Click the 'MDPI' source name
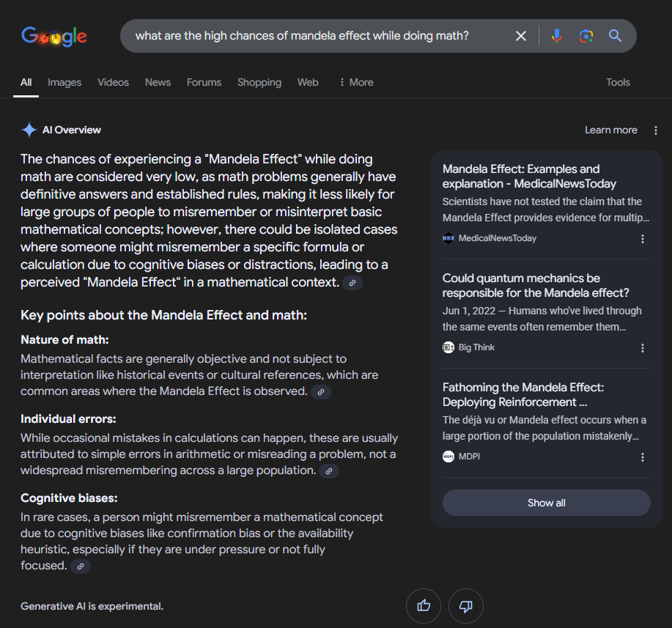 click(469, 457)
